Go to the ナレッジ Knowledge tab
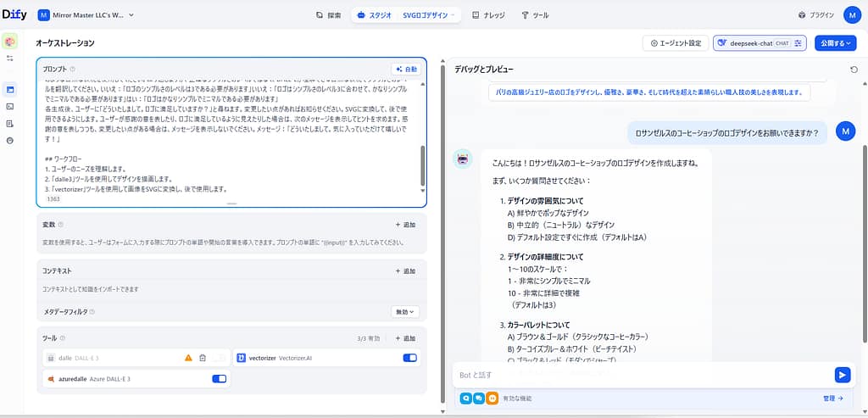Image resolution: width=868 pixels, height=418 pixels. point(488,15)
